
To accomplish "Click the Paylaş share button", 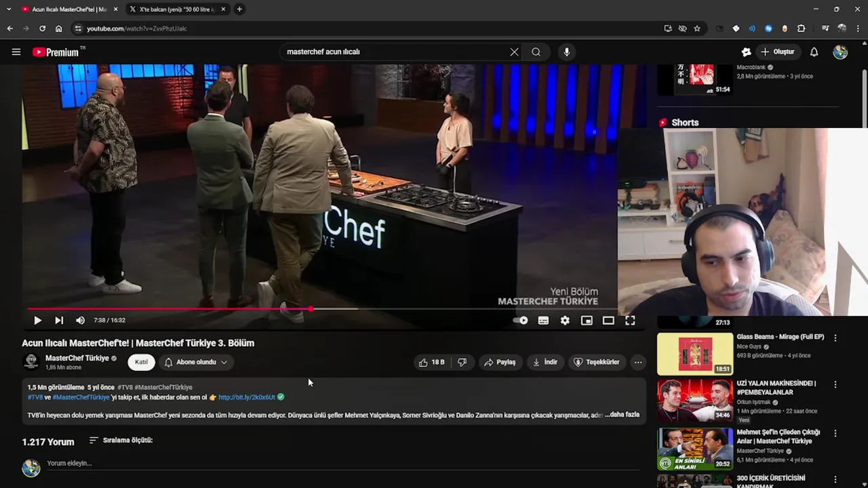I will click(x=500, y=362).
